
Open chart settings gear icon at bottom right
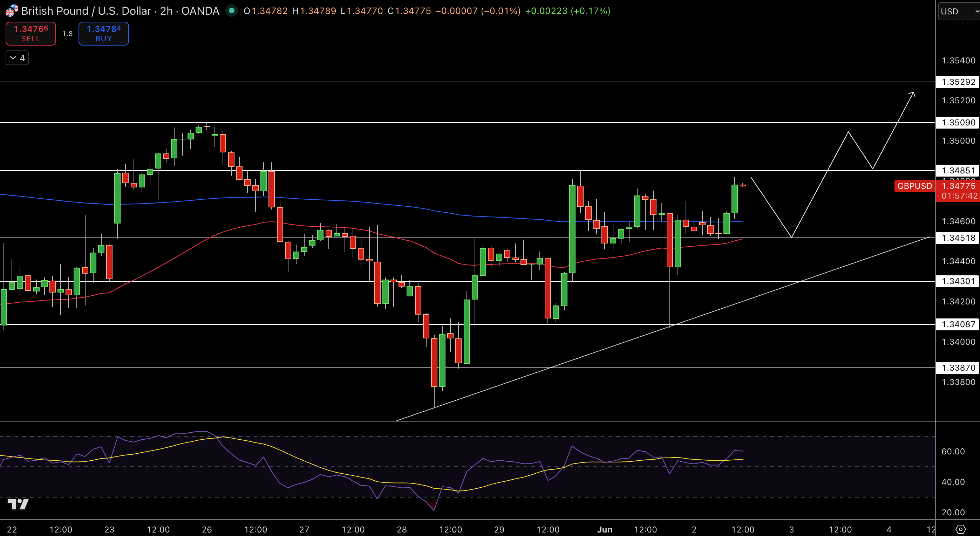[961, 529]
